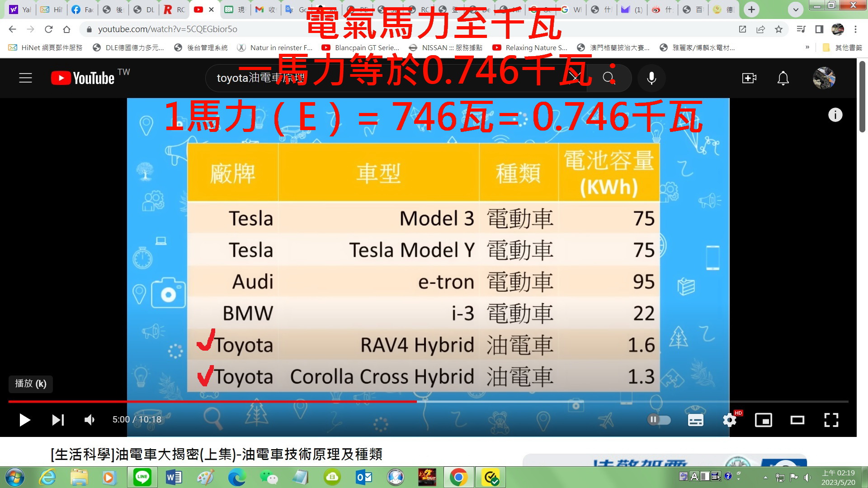
Task: Open the tray volume speaker icon
Action: [807, 477]
